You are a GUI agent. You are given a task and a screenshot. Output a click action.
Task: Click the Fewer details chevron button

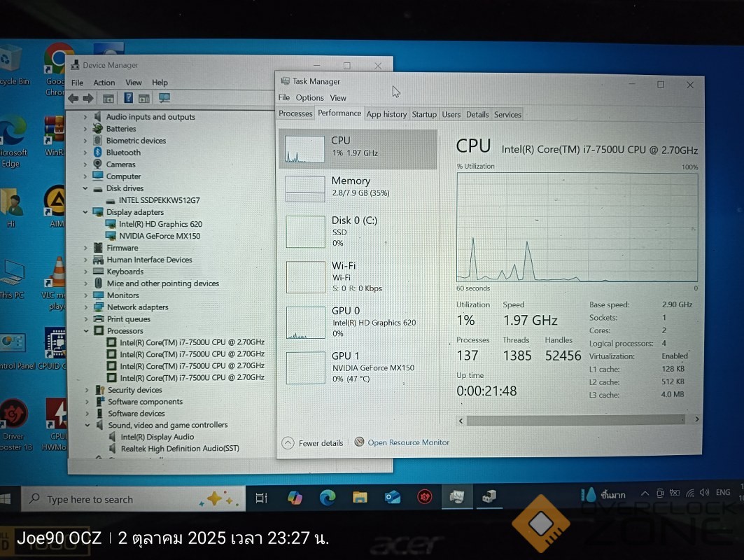click(288, 443)
